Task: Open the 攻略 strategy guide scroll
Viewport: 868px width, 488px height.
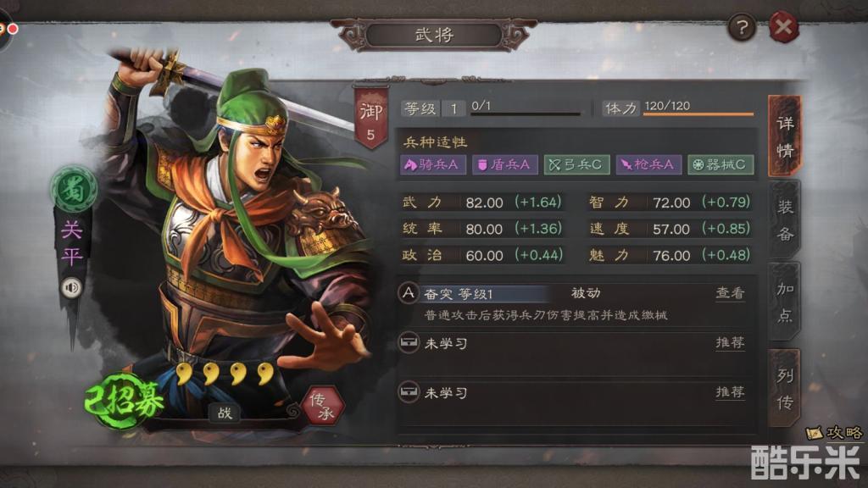Action: (x=834, y=432)
